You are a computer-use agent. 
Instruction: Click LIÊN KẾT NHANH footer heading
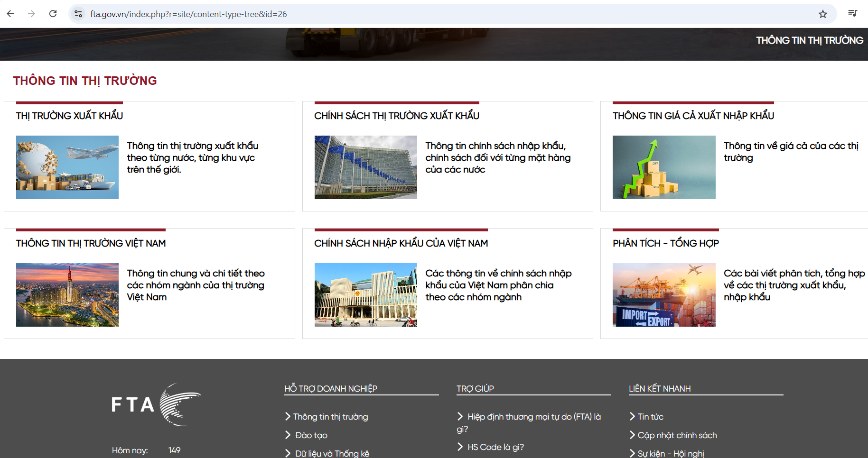660,389
